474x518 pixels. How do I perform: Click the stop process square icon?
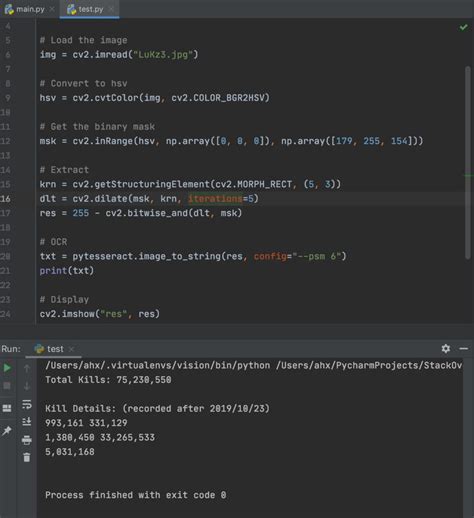(x=7, y=386)
